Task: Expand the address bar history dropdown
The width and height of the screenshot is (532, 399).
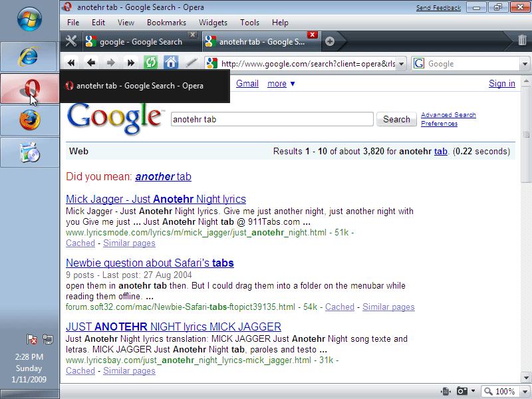Action: pos(402,64)
